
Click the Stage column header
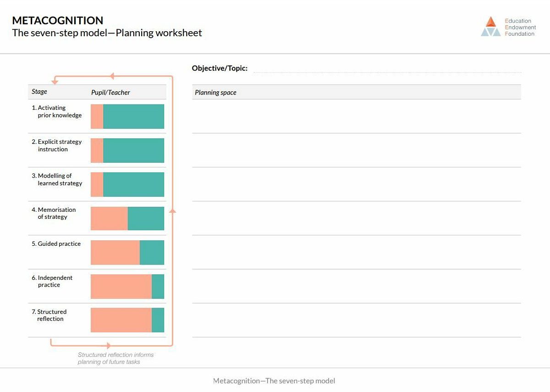coord(39,92)
